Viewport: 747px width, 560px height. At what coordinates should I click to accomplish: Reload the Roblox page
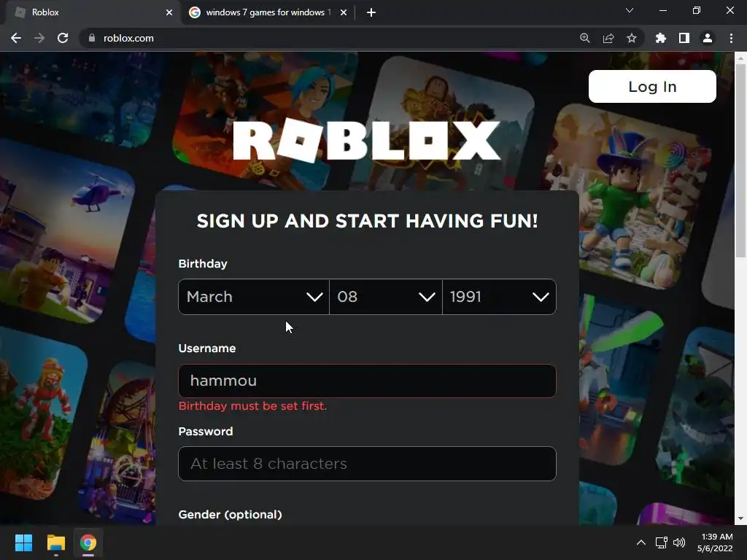[x=63, y=38]
